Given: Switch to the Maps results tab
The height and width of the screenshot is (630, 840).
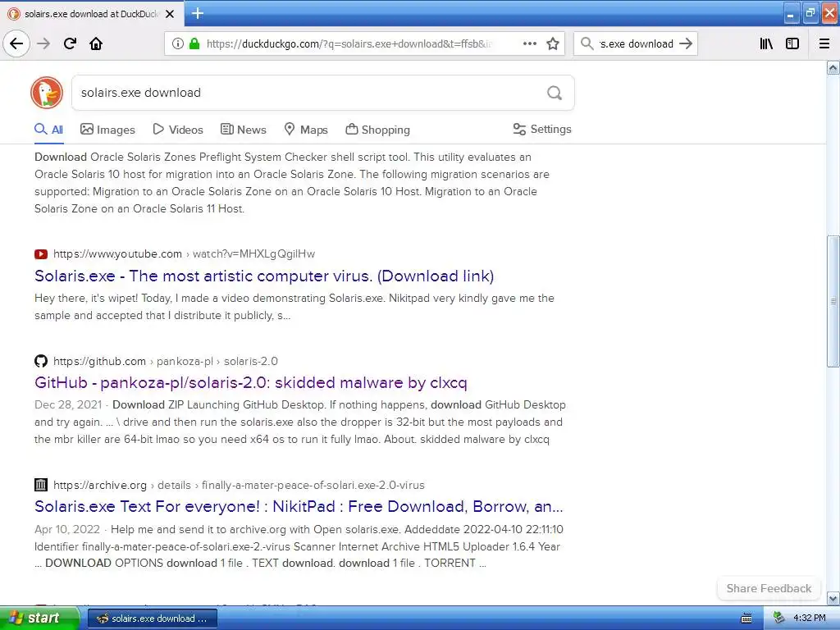Looking at the screenshot, I should [x=306, y=130].
